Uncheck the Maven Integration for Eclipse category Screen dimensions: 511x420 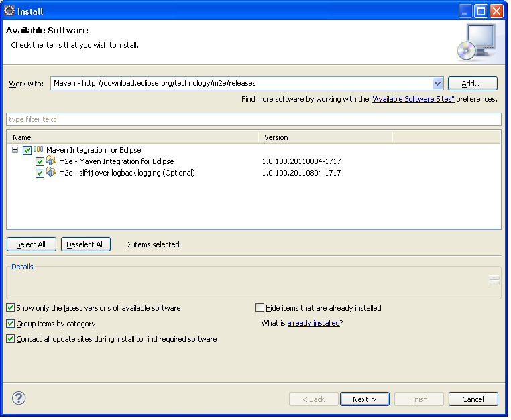(x=27, y=150)
